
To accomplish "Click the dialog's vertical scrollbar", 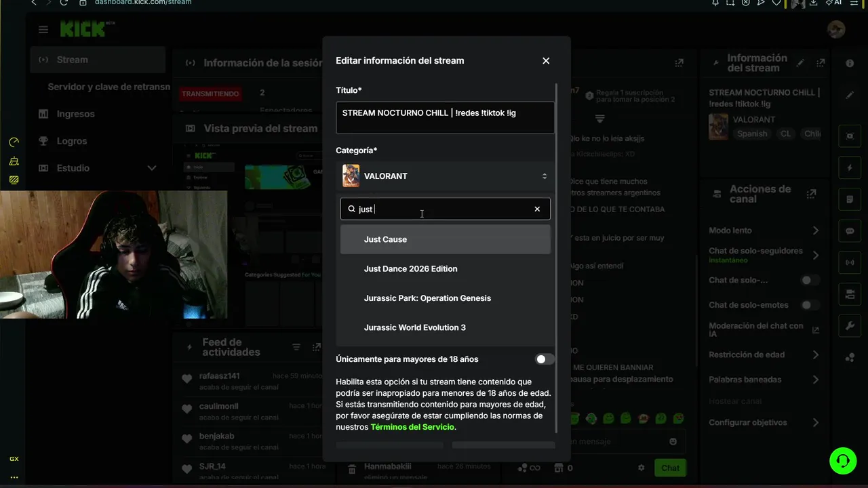I will 556,258.
